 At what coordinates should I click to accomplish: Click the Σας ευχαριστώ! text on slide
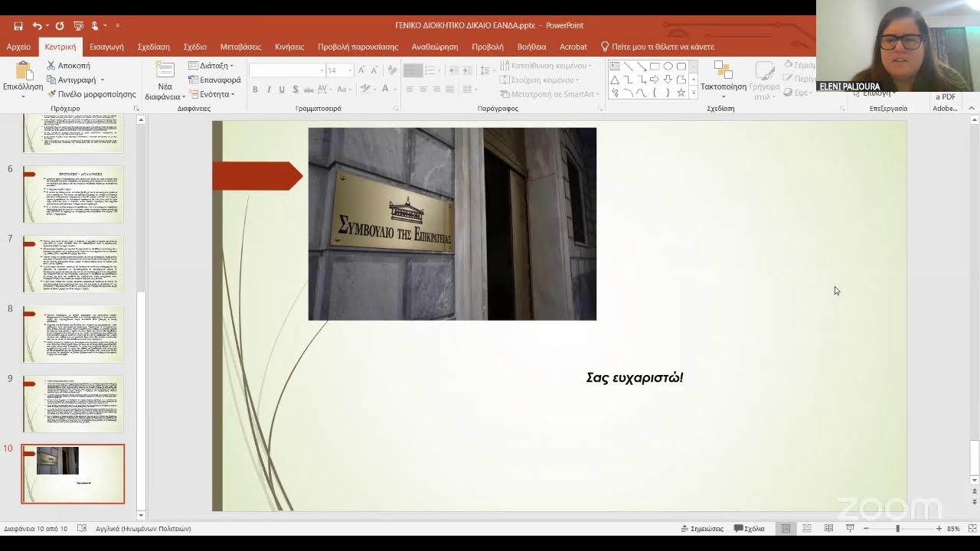[635, 377]
